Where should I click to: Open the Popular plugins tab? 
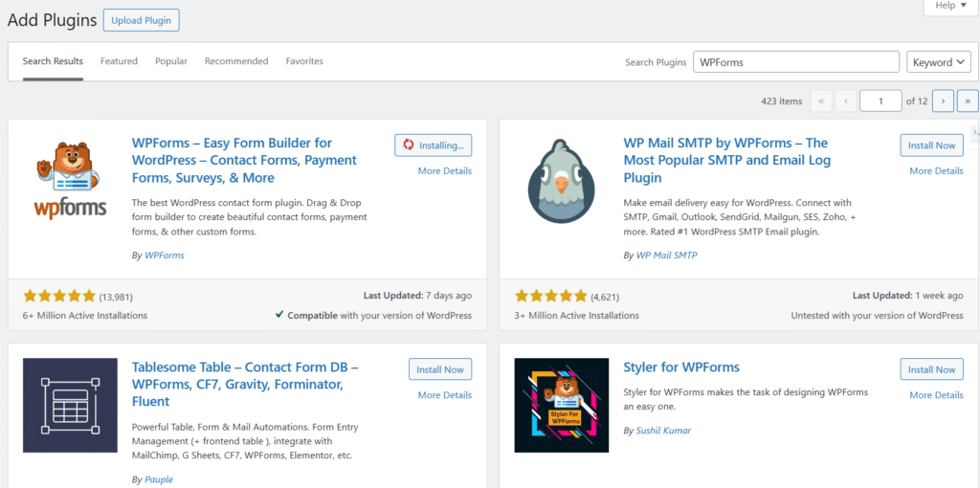tap(171, 61)
